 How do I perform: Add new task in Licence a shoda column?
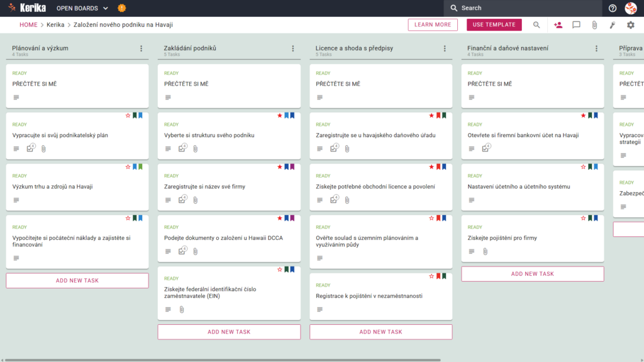(380, 332)
